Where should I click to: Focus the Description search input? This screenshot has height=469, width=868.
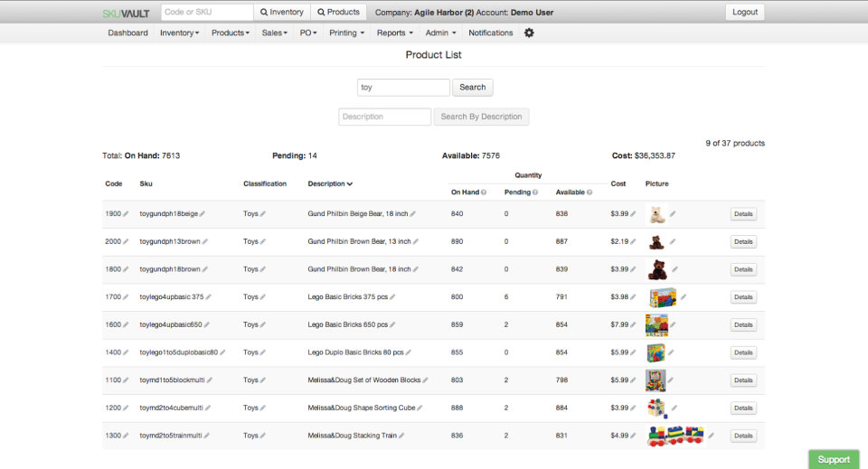pyautogui.click(x=385, y=117)
